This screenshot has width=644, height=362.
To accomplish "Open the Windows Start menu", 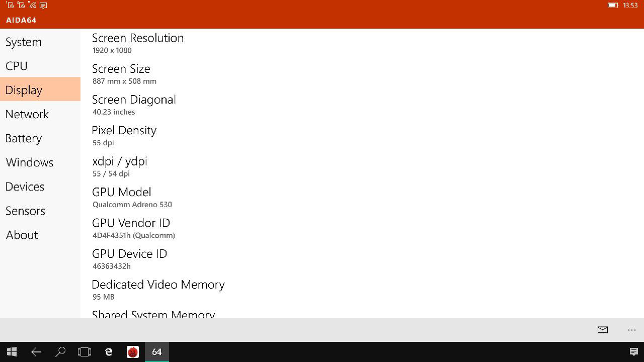I will [x=12, y=352].
